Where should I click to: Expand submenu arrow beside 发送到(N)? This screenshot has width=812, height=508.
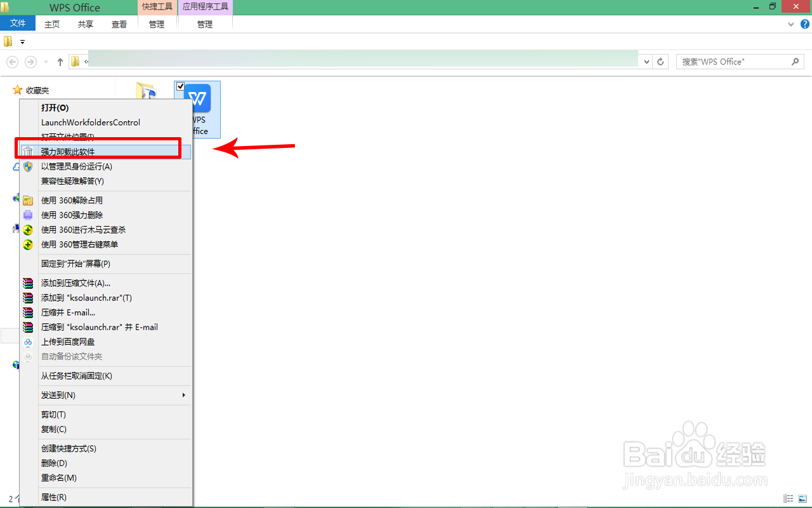point(184,395)
